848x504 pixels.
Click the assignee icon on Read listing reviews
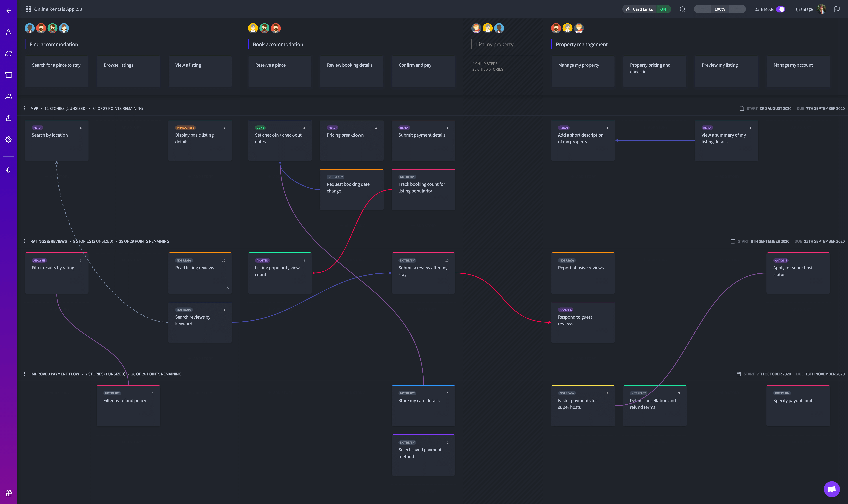coord(227,288)
